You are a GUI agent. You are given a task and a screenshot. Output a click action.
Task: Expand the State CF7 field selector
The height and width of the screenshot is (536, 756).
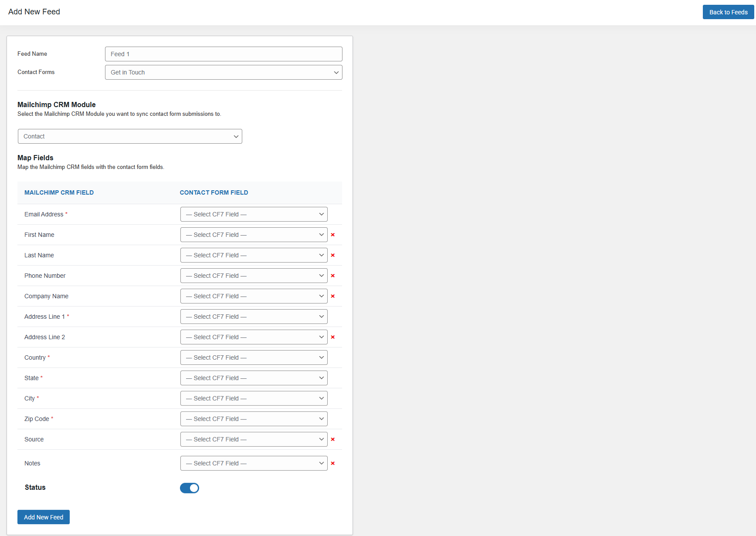click(254, 378)
